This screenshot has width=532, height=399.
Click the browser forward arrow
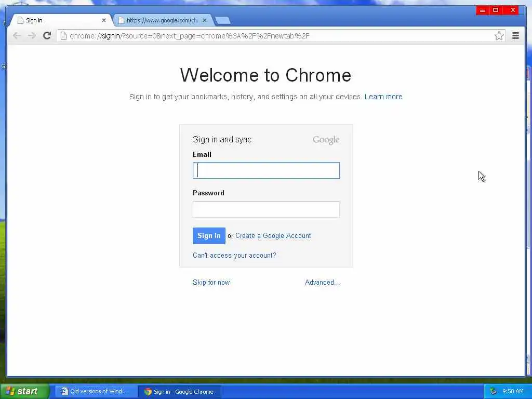click(x=32, y=36)
